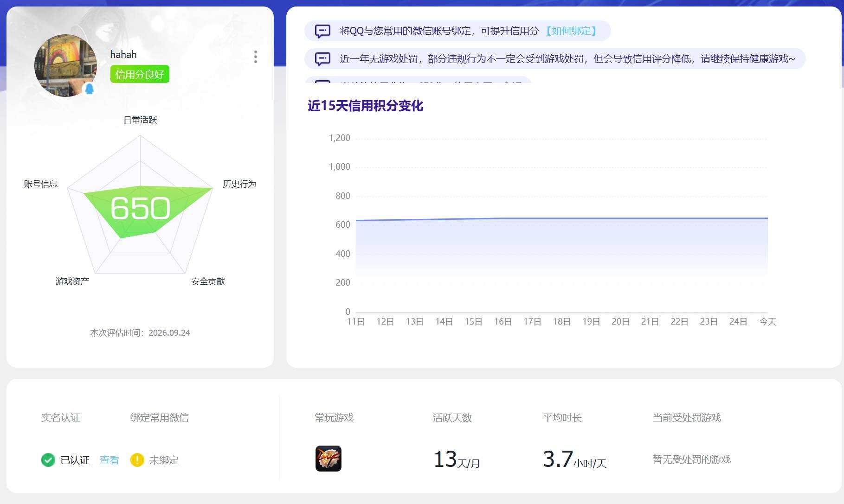Viewport: 844px width, 504px height.
Task: Click the 常玩游戏 heading
Action: pos(334,418)
